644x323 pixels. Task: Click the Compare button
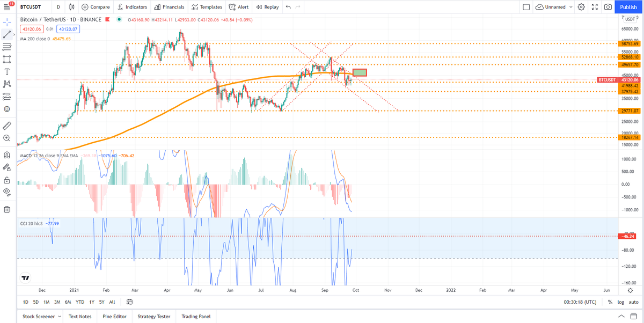pos(96,7)
